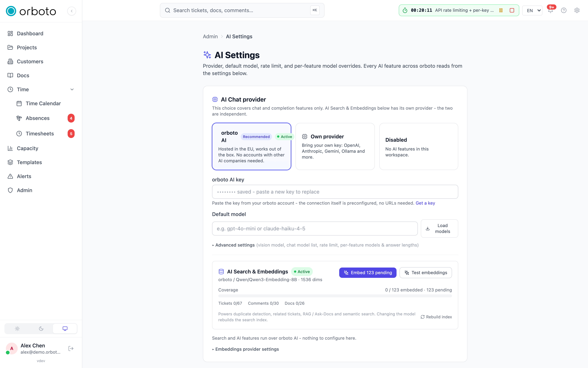Click the embedding coverage progress bar
Image resolution: width=588 pixels, height=368 pixels.
[335, 296]
